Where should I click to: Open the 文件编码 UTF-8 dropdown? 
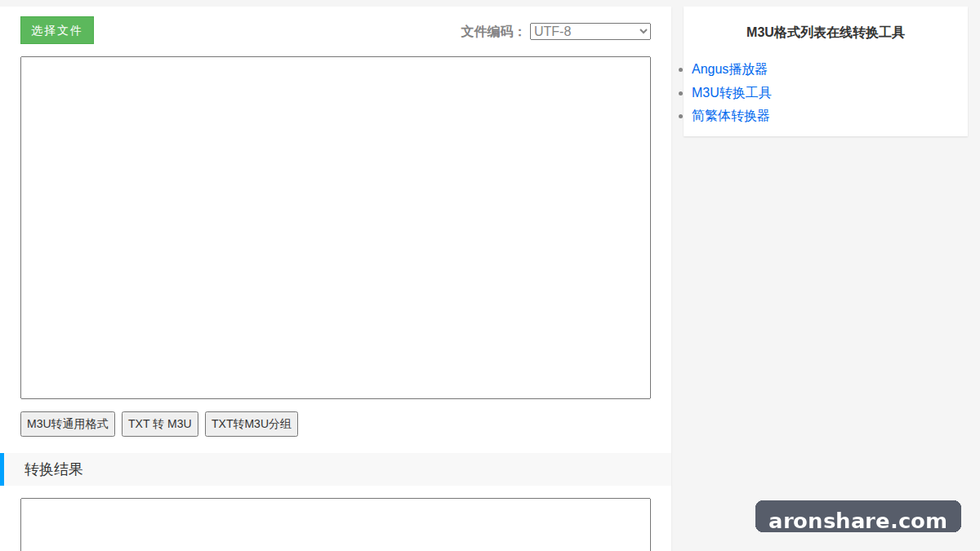click(590, 31)
